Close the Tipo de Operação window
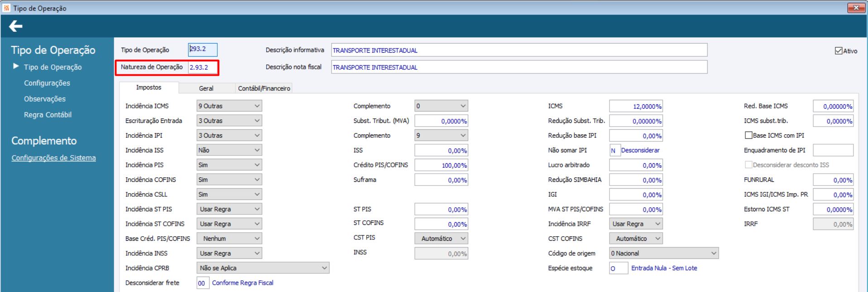The width and height of the screenshot is (868, 292). point(856,8)
